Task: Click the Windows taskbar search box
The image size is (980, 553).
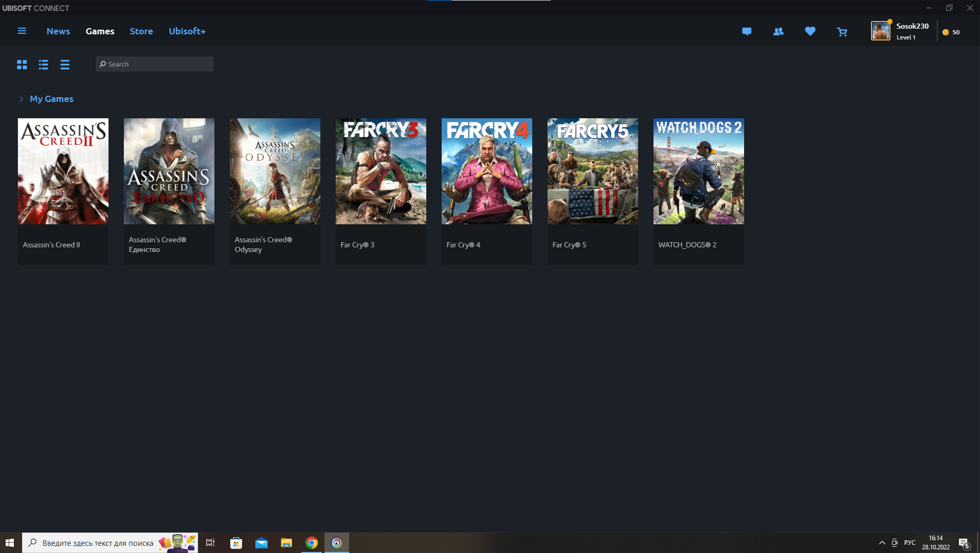Action: pyautogui.click(x=110, y=543)
